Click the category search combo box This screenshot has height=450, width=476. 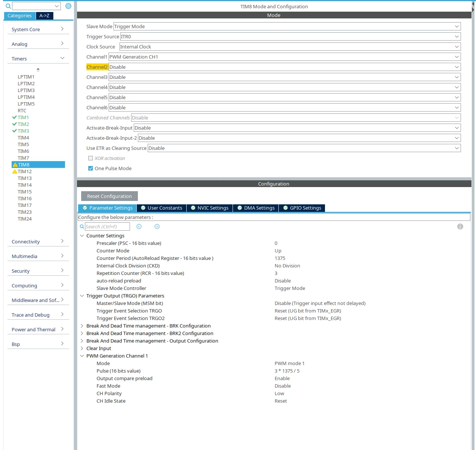pyautogui.click(x=36, y=6)
